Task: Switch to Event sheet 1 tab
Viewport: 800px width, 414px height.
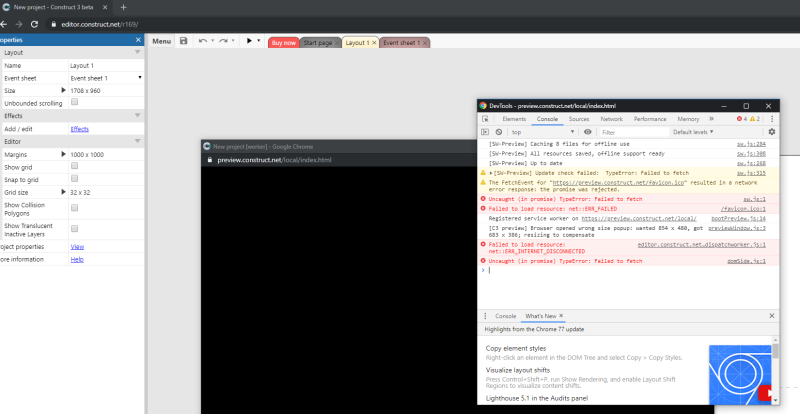Action: [402, 43]
